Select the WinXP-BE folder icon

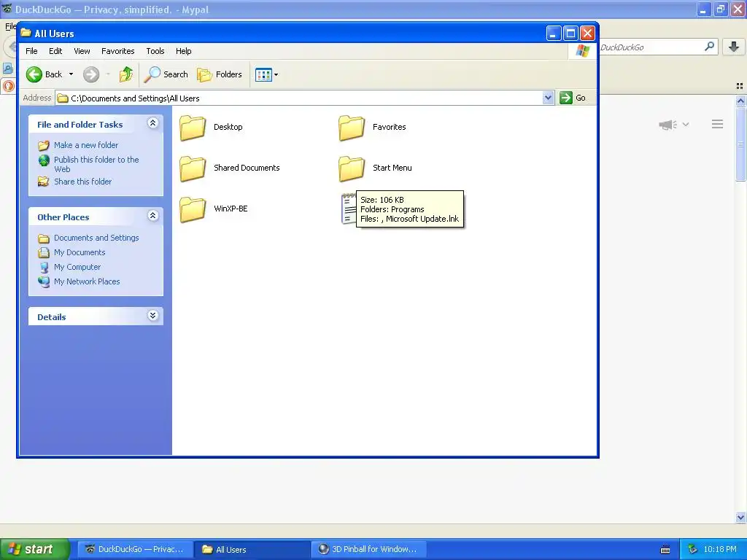(193, 209)
